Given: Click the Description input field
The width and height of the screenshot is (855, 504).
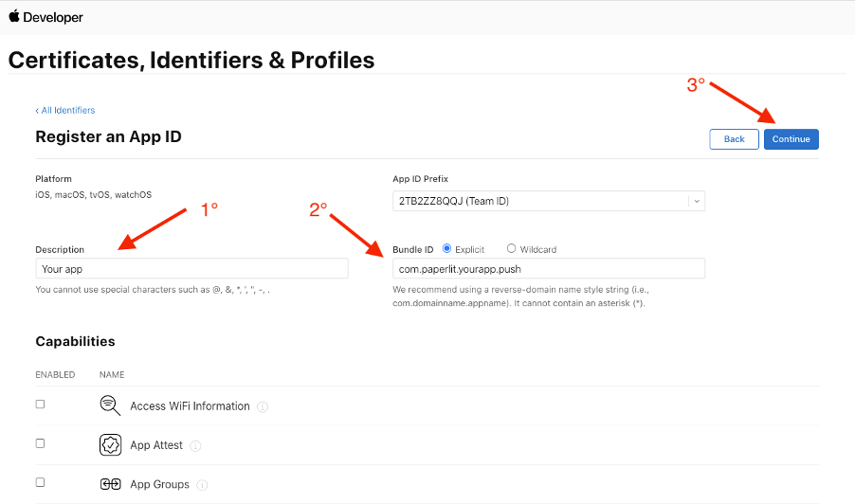Looking at the screenshot, I should (x=191, y=269).
